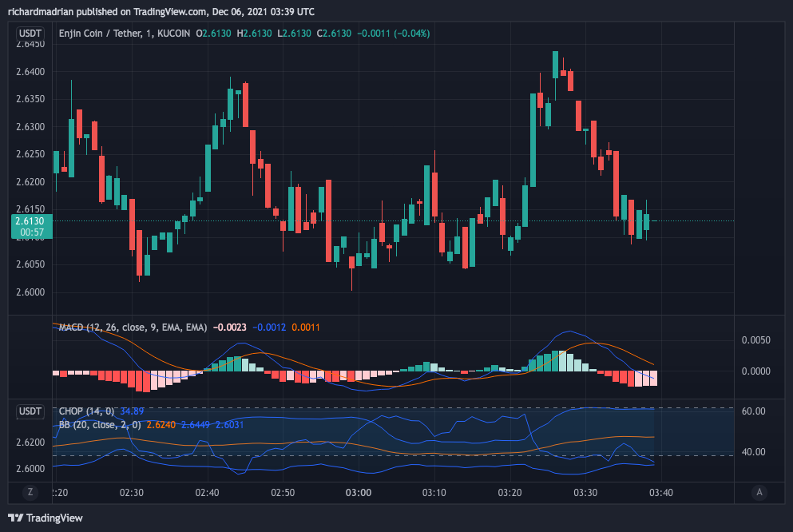793x532 pixels.
Task: Toggle the A auto-scale button
Action: [759, 492]
